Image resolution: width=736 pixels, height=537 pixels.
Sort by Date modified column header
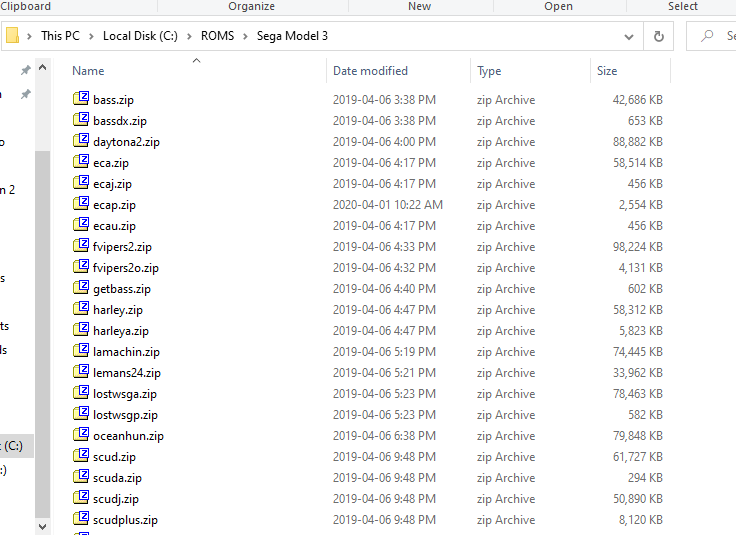coord(370,71)
